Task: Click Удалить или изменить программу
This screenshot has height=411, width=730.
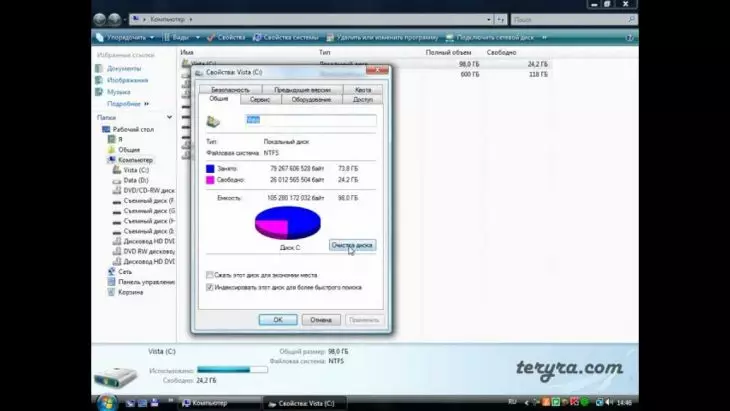Action: coord(382,37)
